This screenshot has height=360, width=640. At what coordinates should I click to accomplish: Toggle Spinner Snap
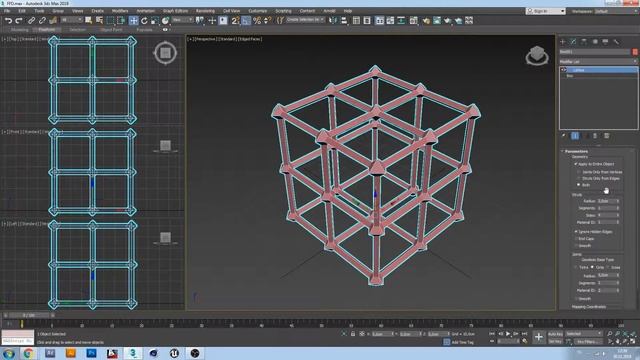click(267, 20)
